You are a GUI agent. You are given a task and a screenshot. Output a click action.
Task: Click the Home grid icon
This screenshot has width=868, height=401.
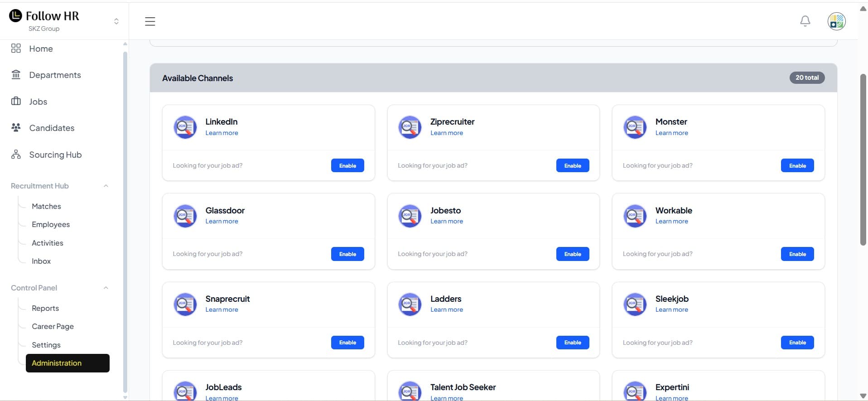click(16, 48)
